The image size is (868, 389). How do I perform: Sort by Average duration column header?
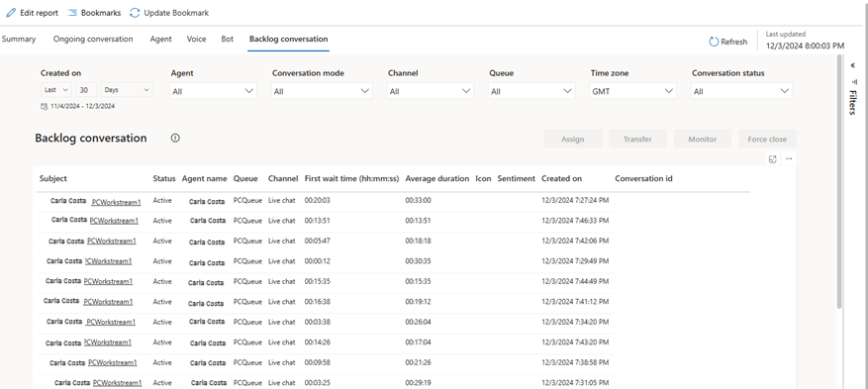(x=437, y=179)
